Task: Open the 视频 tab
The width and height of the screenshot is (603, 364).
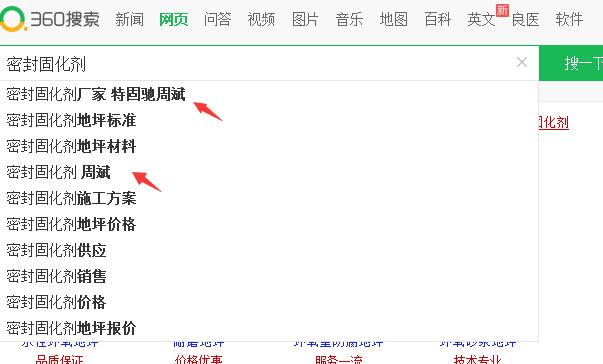Action: tap(262, 19)
